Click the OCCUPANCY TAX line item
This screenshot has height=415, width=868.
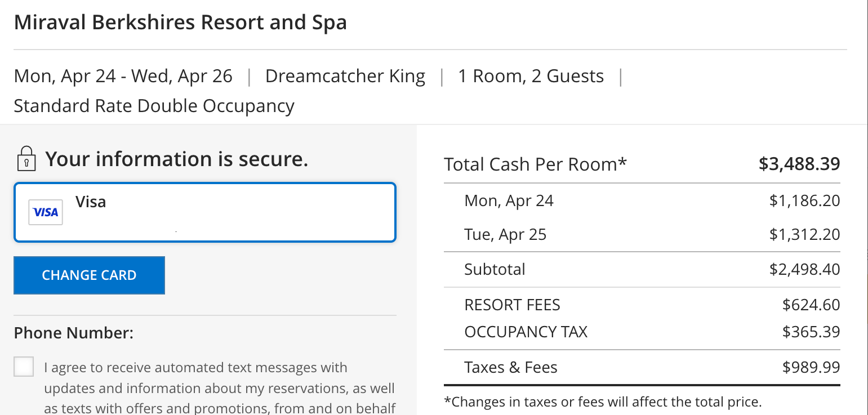[x=526, y=332]
